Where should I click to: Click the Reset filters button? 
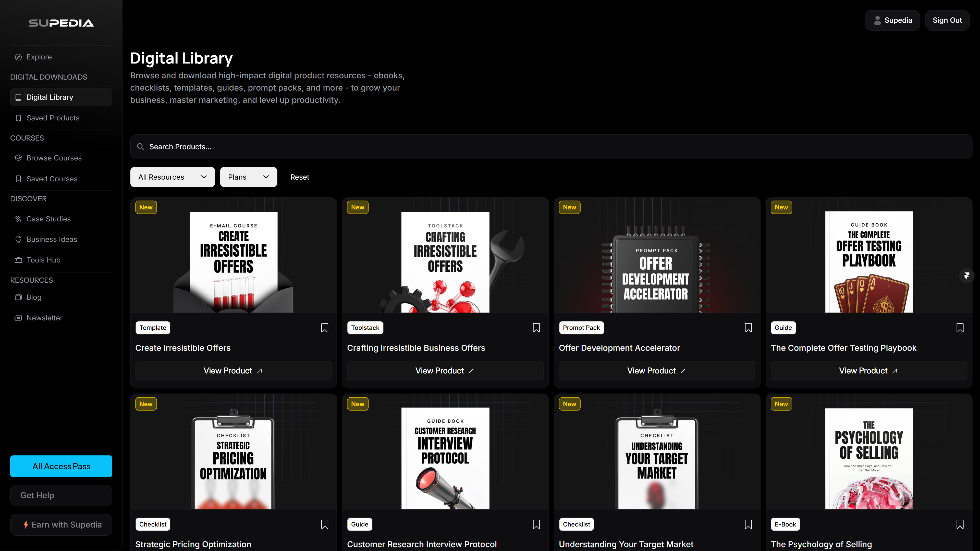(300, 177)
